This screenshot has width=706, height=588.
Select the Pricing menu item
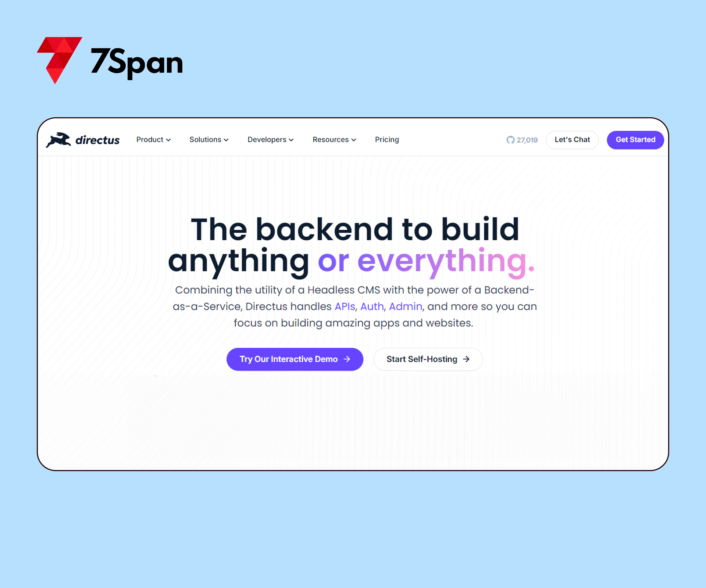pyautogui.click(x=387, y=140)
